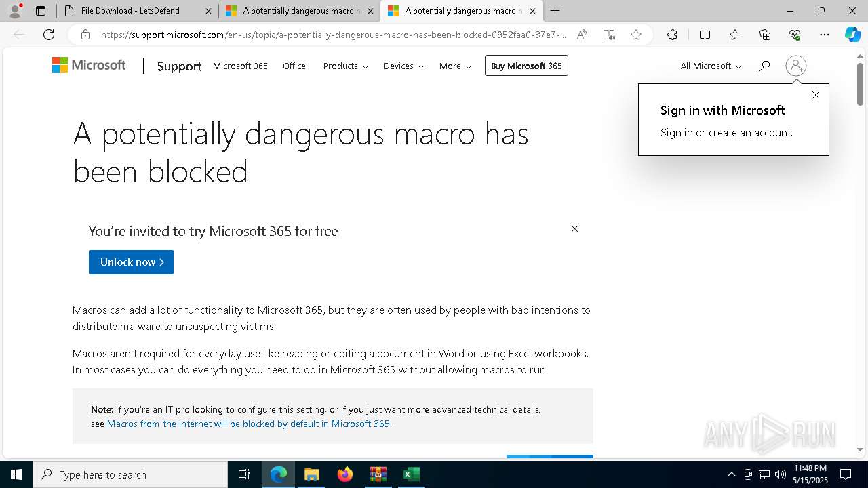Screen dimensions: 868x488
Task: Open Edge Settings and more menu
Action: pyautogui.click(x=825, y=35)
